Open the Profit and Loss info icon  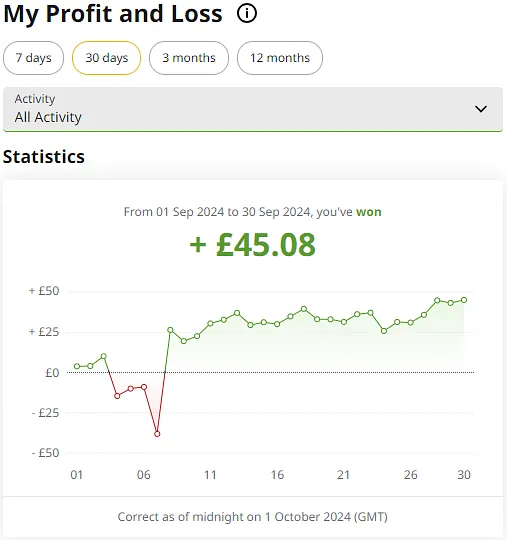pyautogui.click(x=247, y=14)
